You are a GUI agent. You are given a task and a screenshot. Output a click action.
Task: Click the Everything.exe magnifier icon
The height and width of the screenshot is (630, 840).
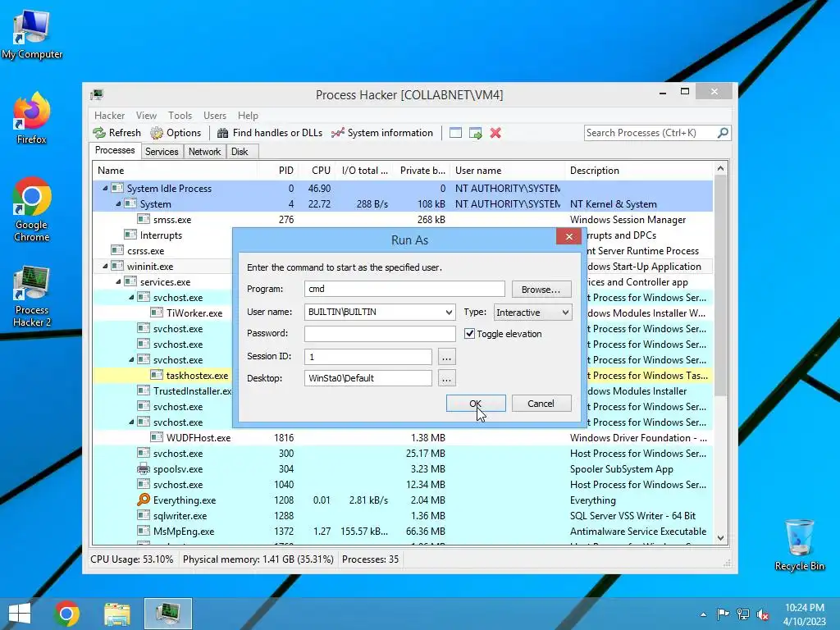pos(143,500)
